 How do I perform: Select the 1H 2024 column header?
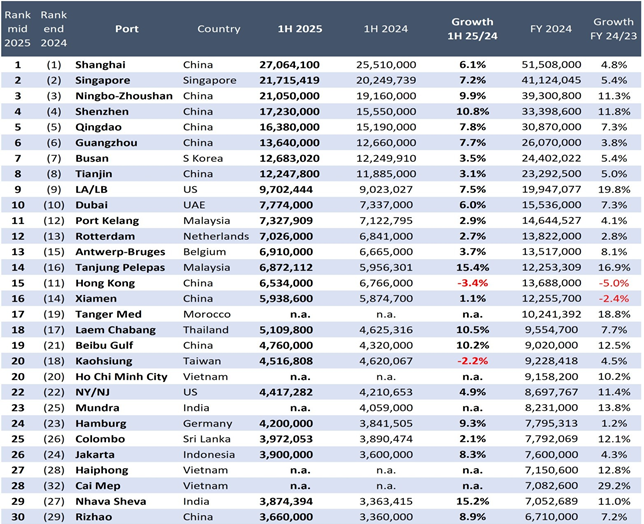386,29
